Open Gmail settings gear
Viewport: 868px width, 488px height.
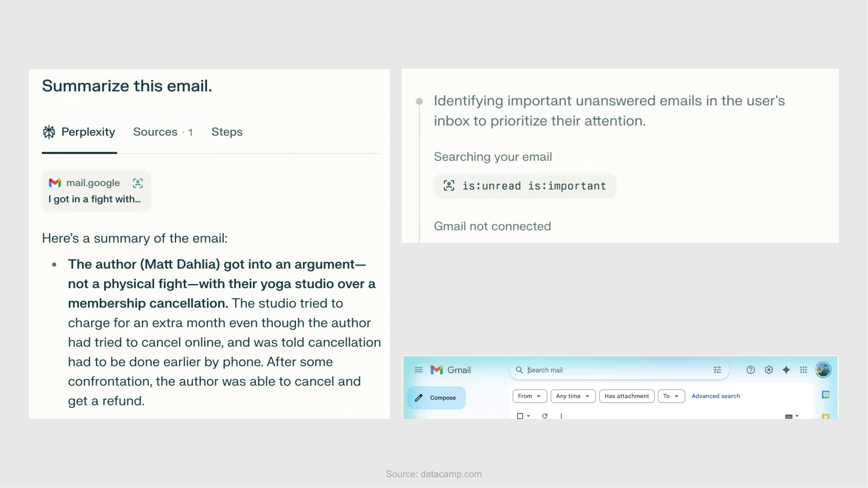click(x=769, y=370)
